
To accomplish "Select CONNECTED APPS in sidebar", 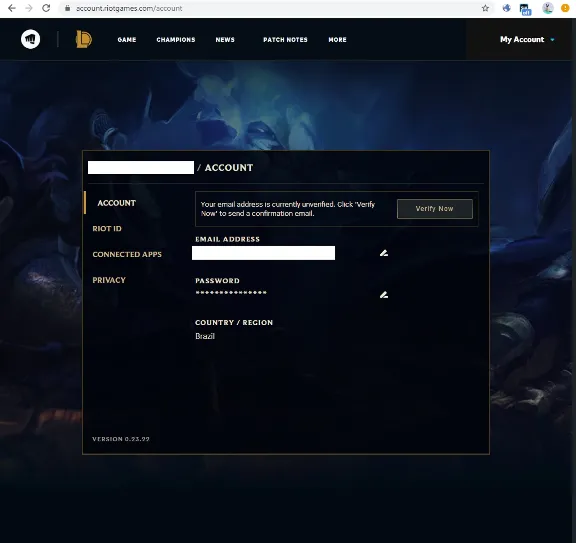I will tap(127, 254).
